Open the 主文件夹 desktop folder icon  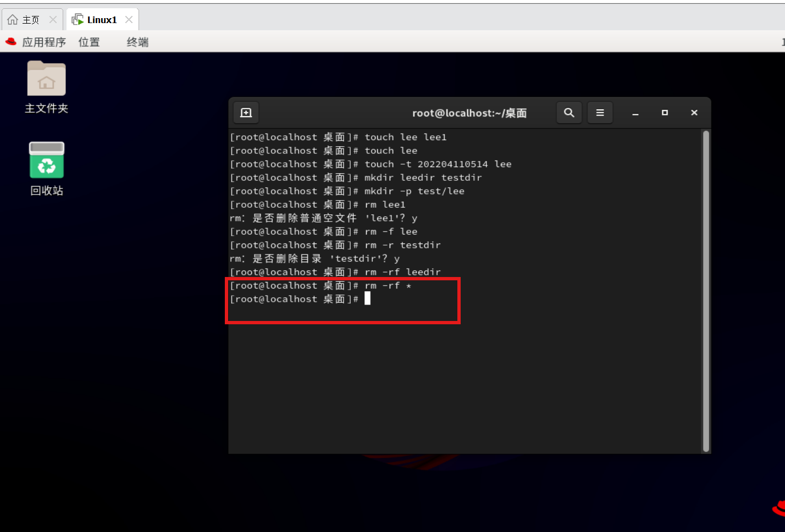[x=47, y=79]
